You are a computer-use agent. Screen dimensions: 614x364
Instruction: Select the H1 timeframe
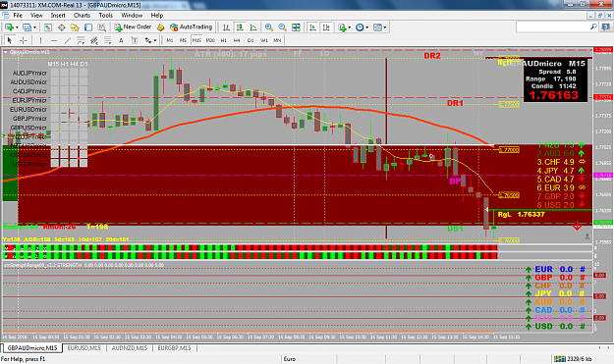click(x=224, y=40)
